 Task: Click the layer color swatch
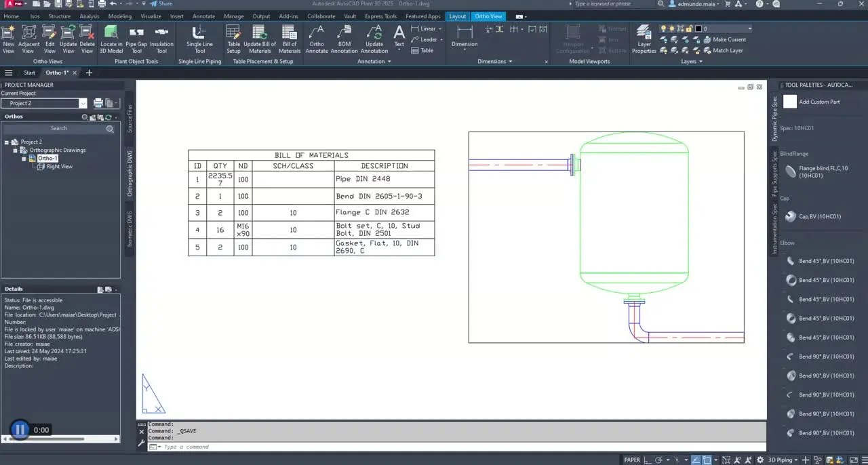[698, 29]
